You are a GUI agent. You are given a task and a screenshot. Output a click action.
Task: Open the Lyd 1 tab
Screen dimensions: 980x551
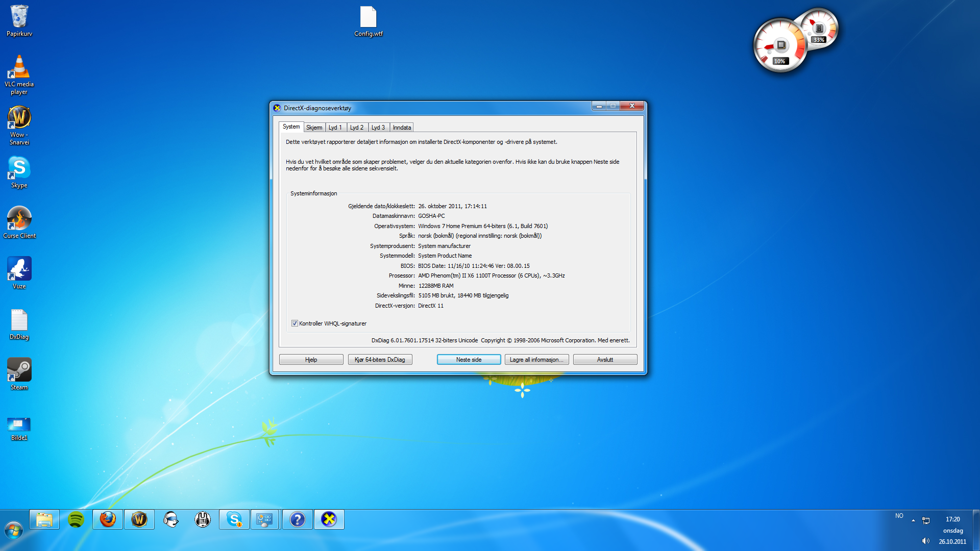[x=335, y=128]
